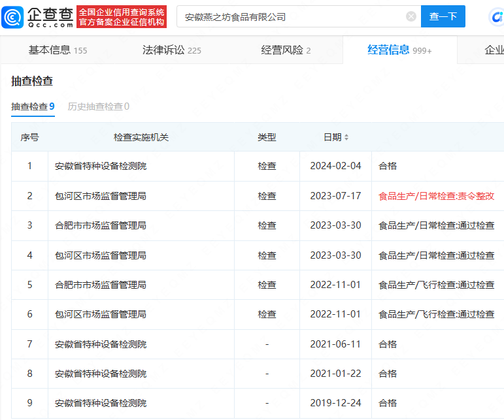504x420 pixels.
Task: Select the 抽查检查 9 sub-tab
Action: pyautogui.click(x=33, y=106)
